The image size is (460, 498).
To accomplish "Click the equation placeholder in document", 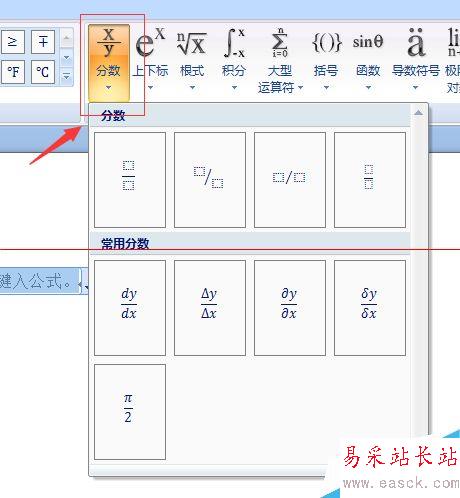I will point(39,282).
